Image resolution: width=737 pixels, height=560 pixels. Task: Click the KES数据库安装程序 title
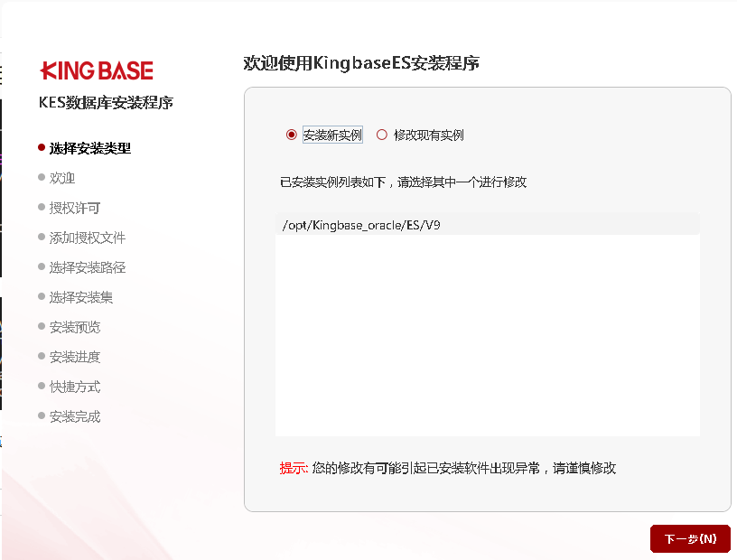point(106,102)
